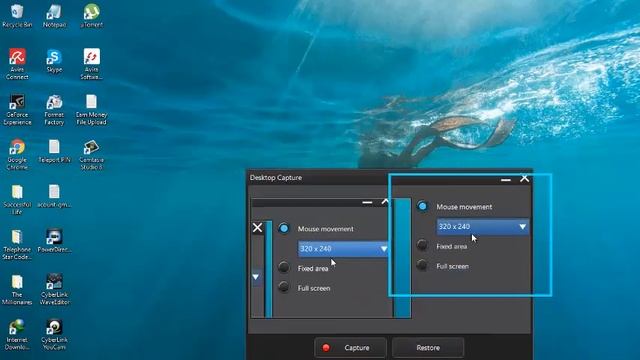Select the Successful Life file icon

pyautogui.click(x=17, y=199)
